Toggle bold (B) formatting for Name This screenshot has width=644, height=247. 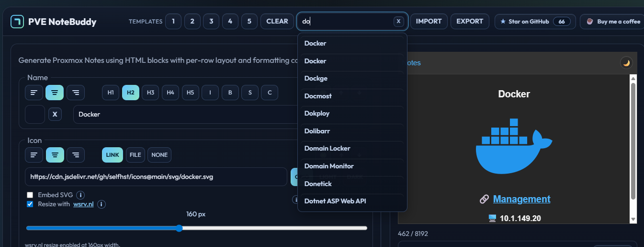tap(230, 92)
